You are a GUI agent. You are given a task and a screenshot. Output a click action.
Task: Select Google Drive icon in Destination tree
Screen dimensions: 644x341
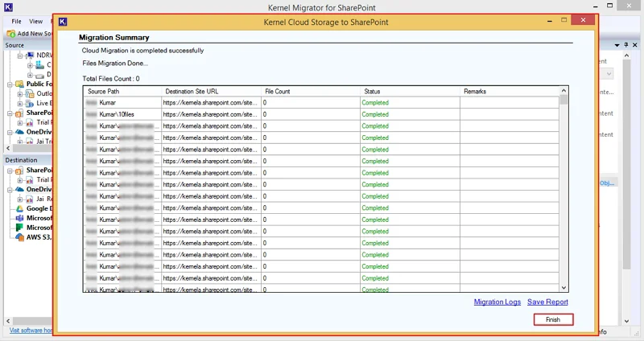tap(19, 208)
